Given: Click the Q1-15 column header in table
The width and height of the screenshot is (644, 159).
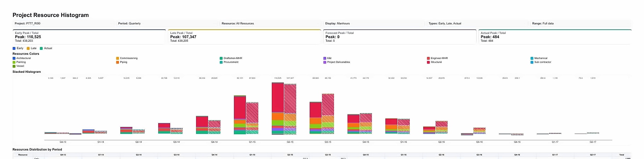Looking at the screenshot, I should click(252, 155).
